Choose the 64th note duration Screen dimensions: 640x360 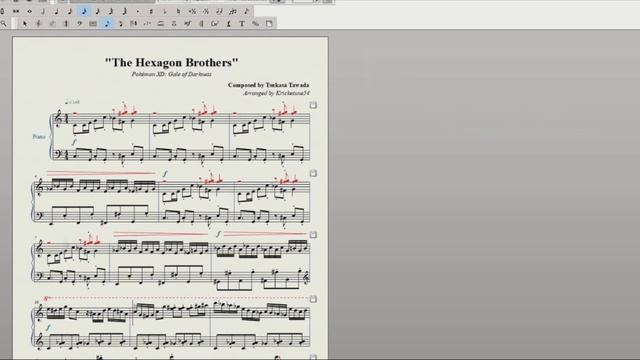coord(111,11)
